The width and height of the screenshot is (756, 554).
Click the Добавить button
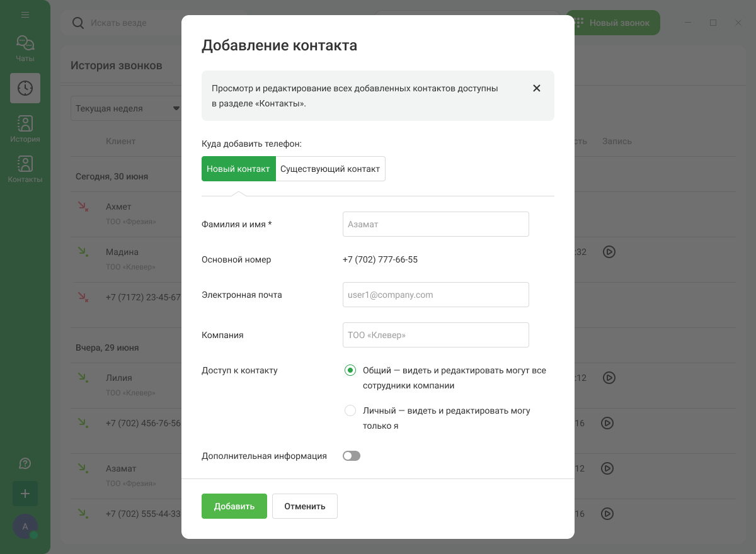click(234, 506)
